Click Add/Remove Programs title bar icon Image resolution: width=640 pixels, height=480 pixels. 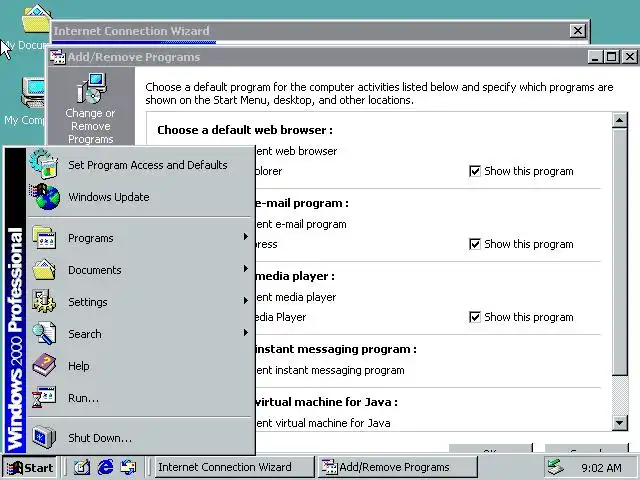57,57
